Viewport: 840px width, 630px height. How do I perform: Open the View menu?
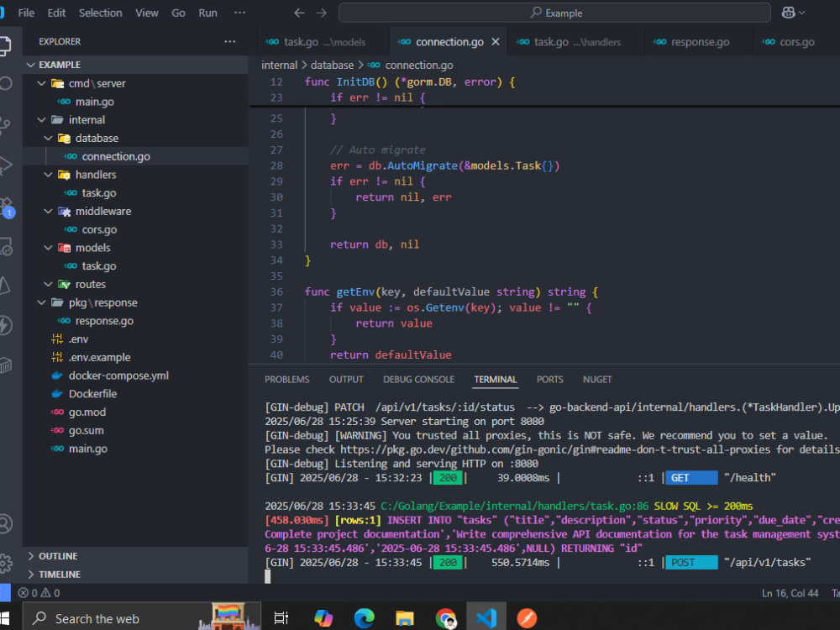(x=147, y=13)
